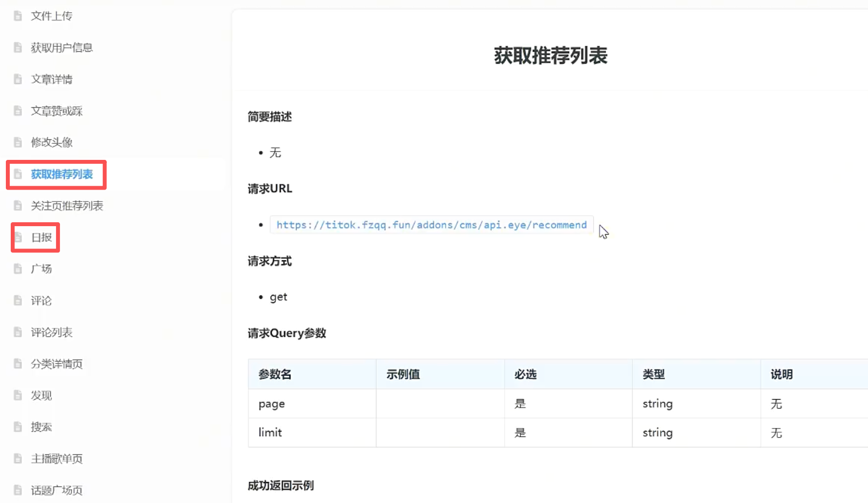This screenshot has height=503, width=868.
Task: Select the highlighted 获取推荐列表 entry
Action: coord(62,174)
